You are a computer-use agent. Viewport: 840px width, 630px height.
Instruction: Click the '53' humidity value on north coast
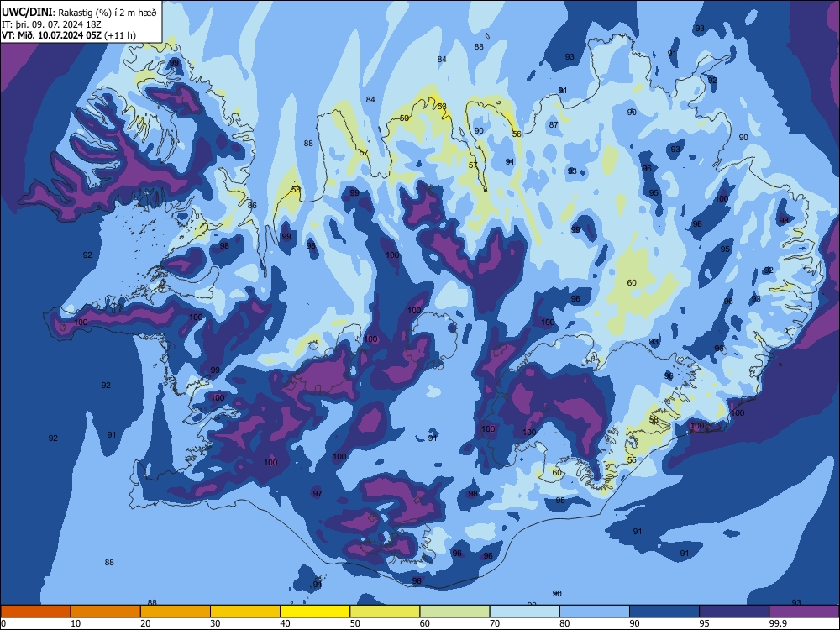point(442,106)
